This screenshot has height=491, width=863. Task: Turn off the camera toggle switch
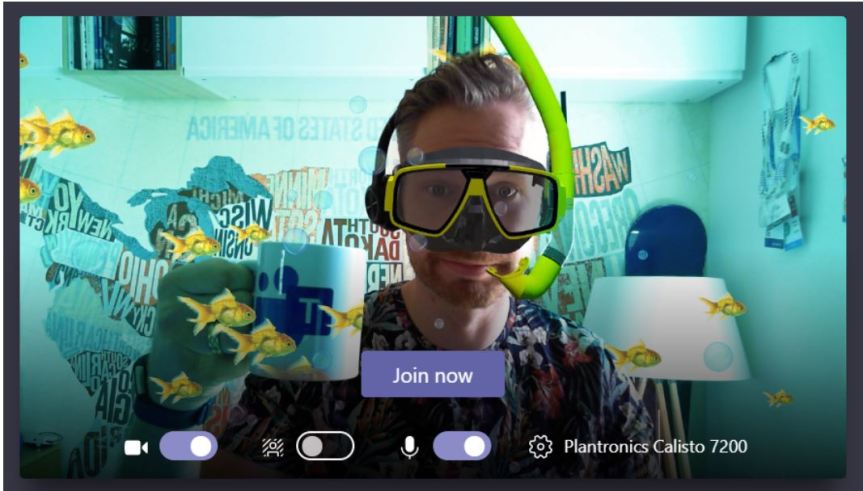(x=188, y=446)
